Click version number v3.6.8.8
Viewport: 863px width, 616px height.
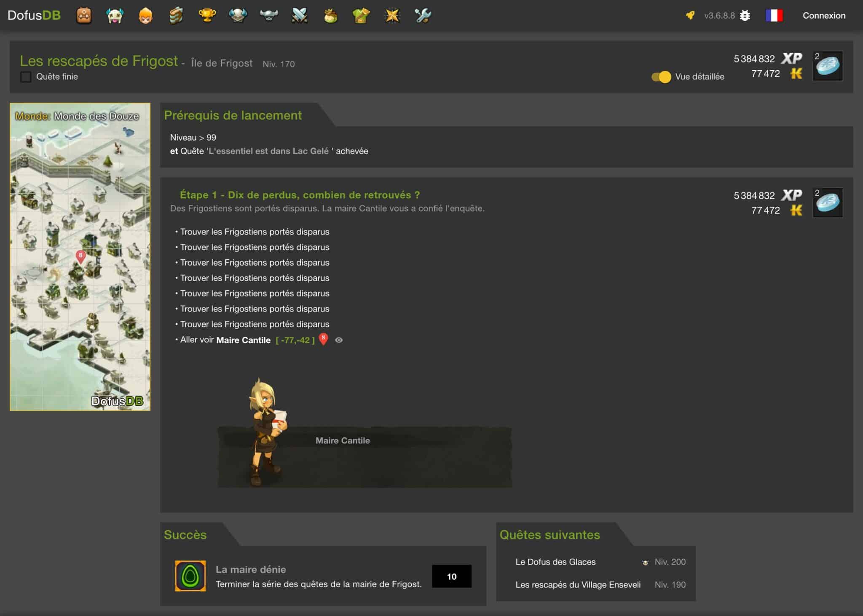pos(719,16)
